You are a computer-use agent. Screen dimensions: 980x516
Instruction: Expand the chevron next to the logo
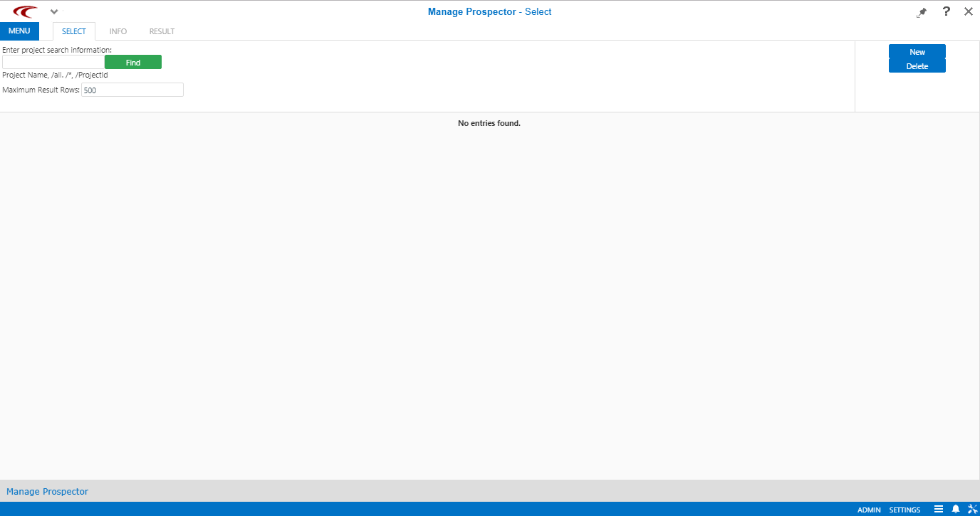pyautogui.click(x=53, y=11)
